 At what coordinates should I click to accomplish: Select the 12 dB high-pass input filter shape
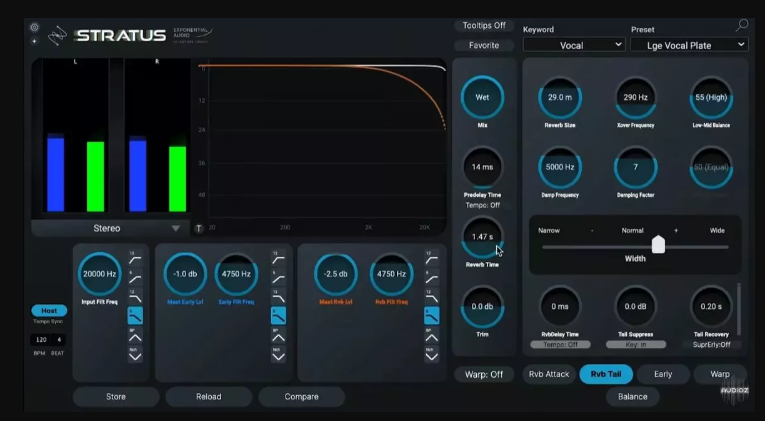(x=135, y=259)
